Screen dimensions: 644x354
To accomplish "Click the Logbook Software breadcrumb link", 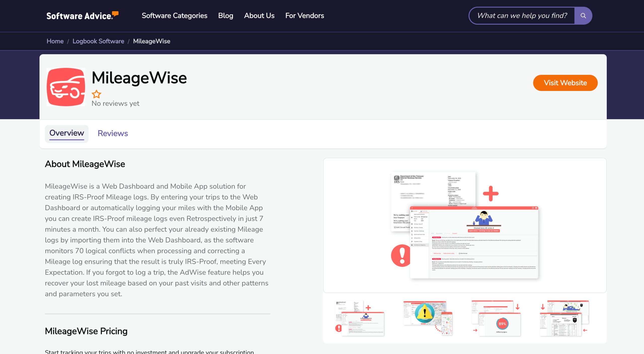I will click(98, 41).
